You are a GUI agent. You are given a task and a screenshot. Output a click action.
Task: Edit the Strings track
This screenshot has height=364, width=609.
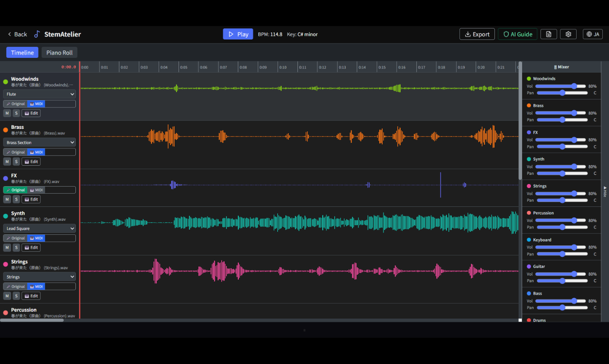(31, 296)
